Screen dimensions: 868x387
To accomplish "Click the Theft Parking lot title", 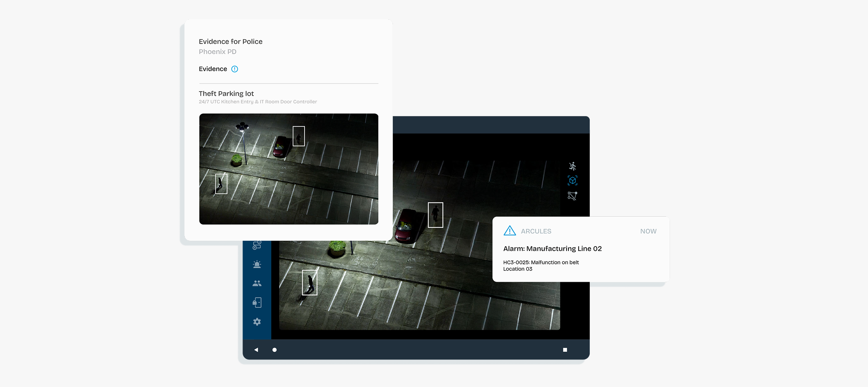I will point(226,94).
